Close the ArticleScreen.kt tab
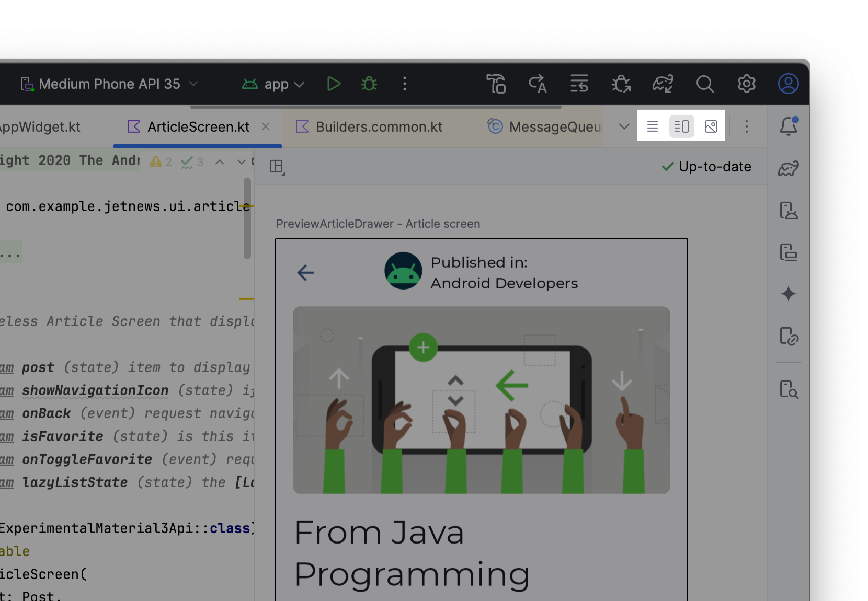 266,126
